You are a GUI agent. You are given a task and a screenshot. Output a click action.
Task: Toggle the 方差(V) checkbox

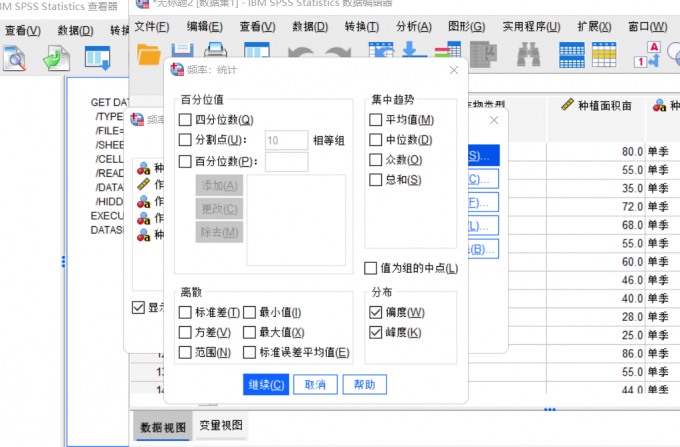click(185, 333)
